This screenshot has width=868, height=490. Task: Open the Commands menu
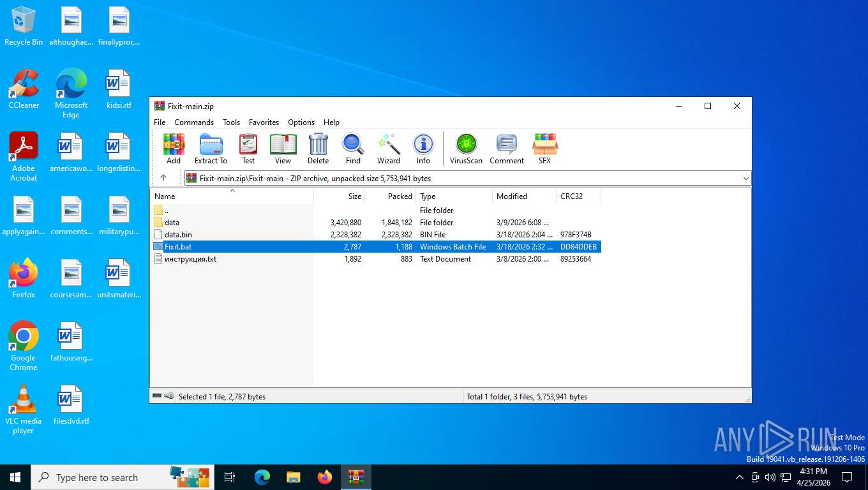(194, 122)
